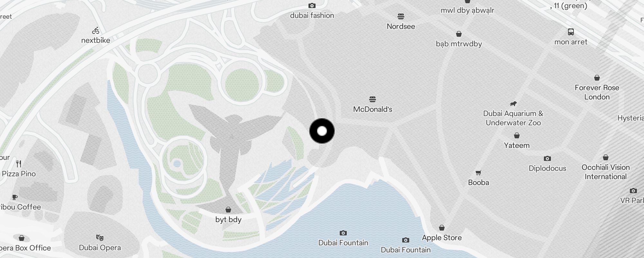Open the Nordsee restaurant marker

coord(401,16)
